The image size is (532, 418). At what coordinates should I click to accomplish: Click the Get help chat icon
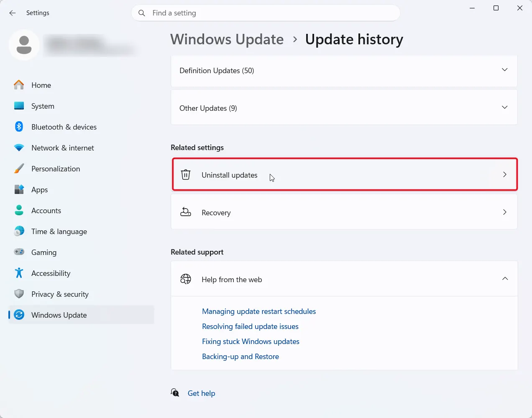[x=175, y=393]
